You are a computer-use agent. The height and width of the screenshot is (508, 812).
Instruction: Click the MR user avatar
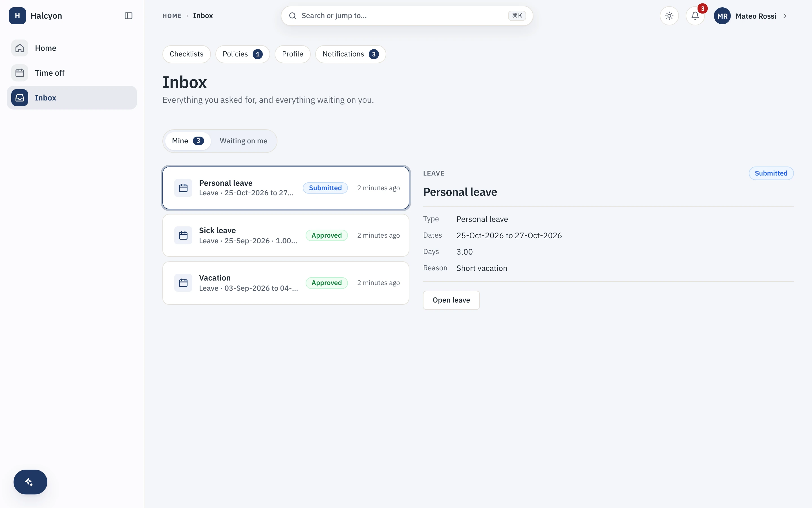tap(722, 16)
